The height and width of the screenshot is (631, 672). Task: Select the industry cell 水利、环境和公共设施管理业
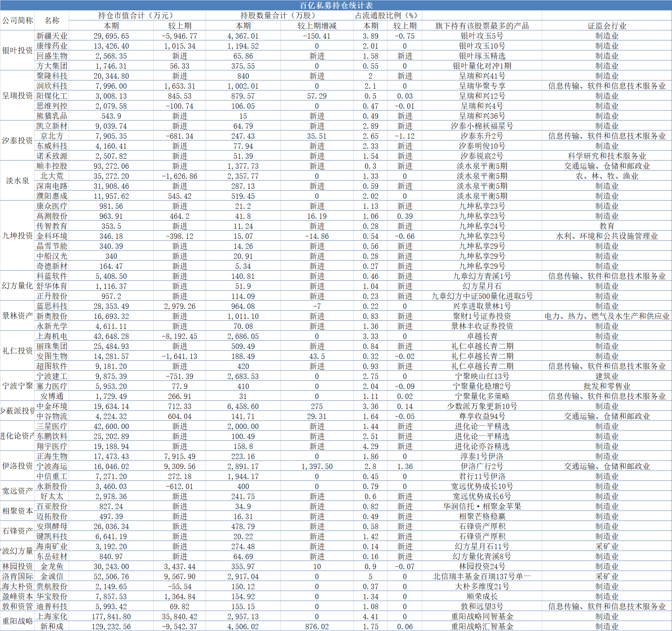[x=607, y=236]
